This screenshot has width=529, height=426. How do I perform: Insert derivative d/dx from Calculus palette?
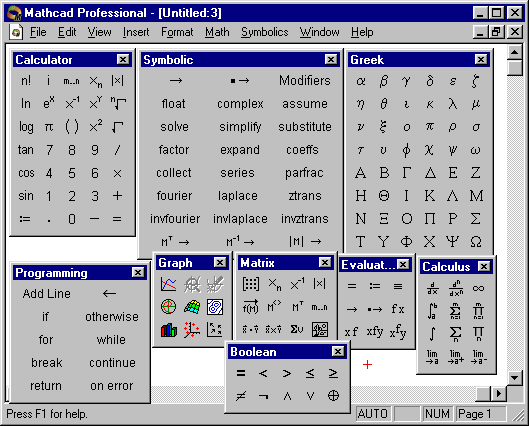433,288
